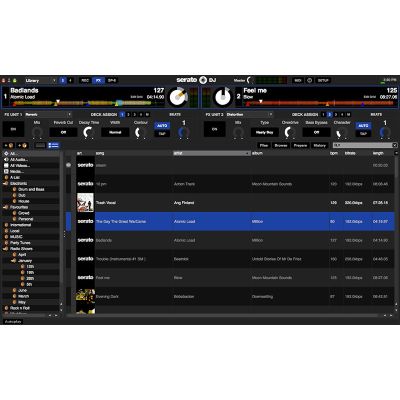Open FX Unit 1 Reverb effect dropdown
The width and height of the screenshot is (400, 400).
[x=48, y=115]
